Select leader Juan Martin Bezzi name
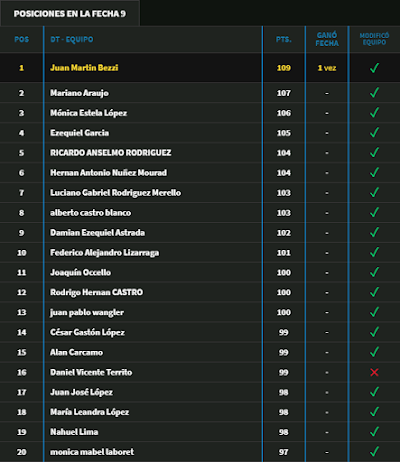400x462 pixels. [84, 68]
